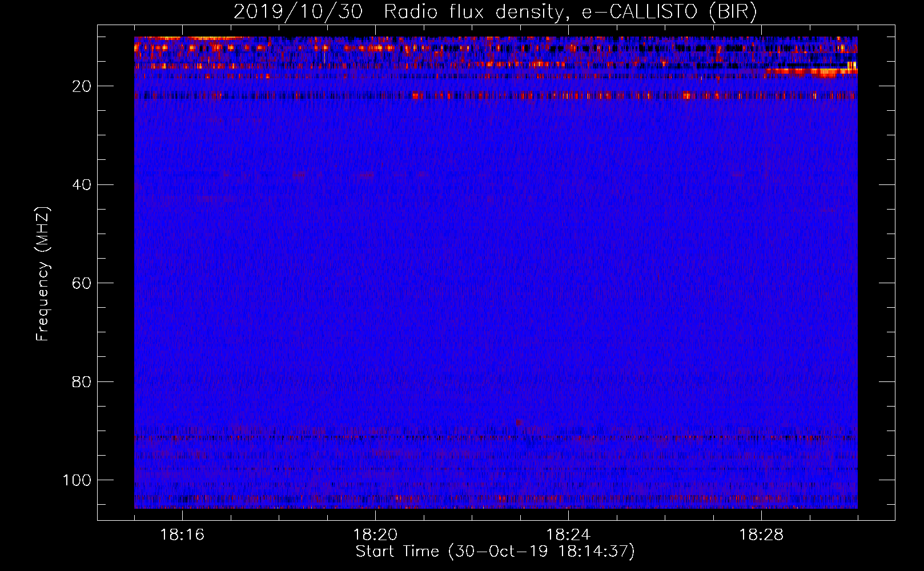
Task: Click the plot title 'Radio flux density, e-CALLISTO (BIR)'
Action: pos(570,12)
